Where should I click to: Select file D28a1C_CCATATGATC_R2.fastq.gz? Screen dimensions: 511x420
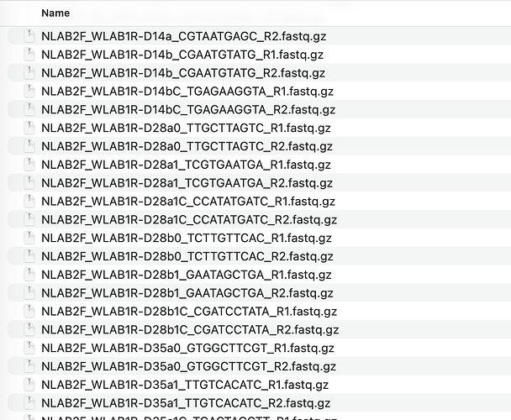[x=189, y=219]
